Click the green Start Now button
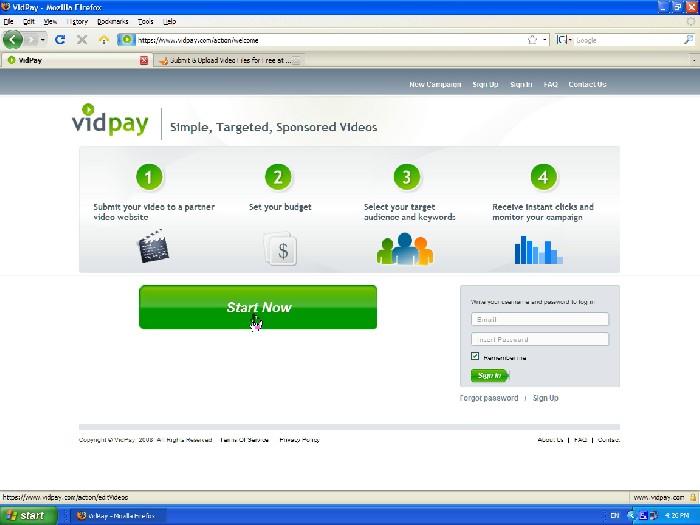This screenshot has height=525, width=700. (258, 307)
